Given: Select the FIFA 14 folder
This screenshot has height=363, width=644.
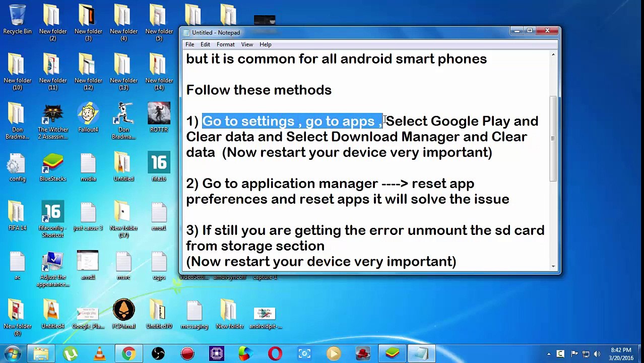Looking at the screenshot, I should pyautogui.click(x=17, y=216).
